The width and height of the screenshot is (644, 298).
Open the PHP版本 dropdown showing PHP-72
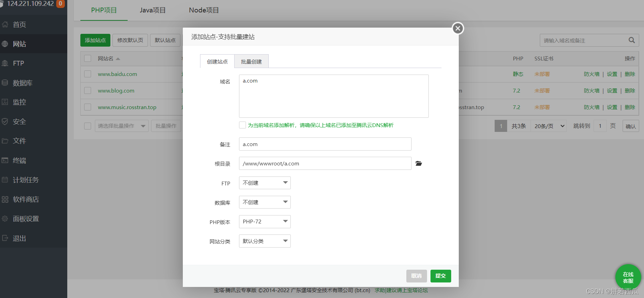click(265, 221)
